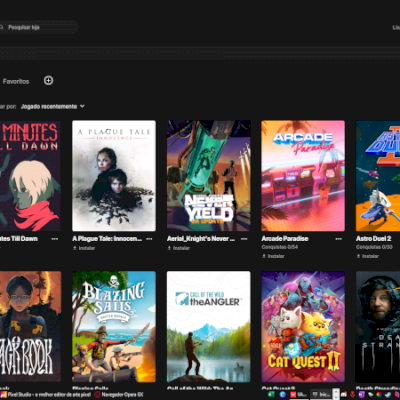This screenshot has height=400, width=400.
Task: Click Instalar under Arcade Paradise
Action: [273, 256]
